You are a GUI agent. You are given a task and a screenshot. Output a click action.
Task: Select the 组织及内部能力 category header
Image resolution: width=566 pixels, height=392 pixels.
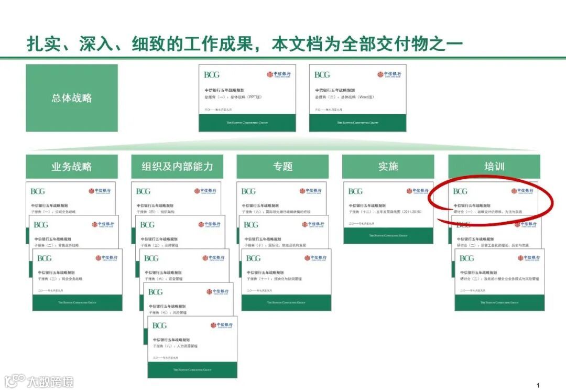pos(177,167)
